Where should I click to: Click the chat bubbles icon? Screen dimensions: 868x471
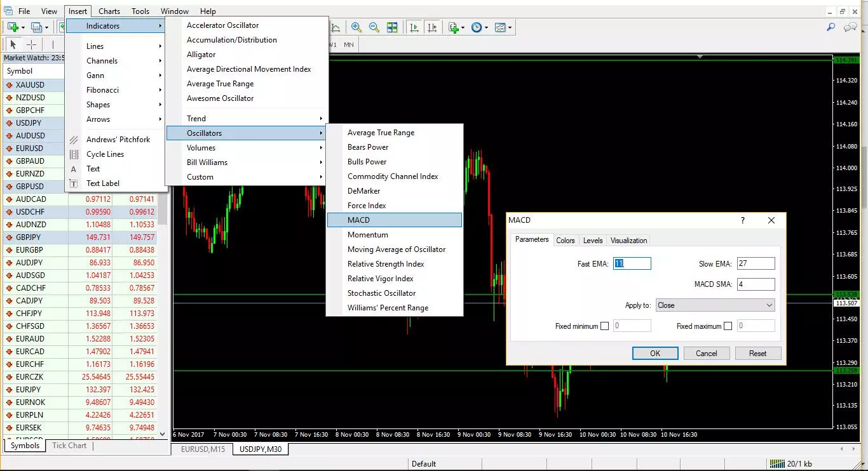pos(850,27)
